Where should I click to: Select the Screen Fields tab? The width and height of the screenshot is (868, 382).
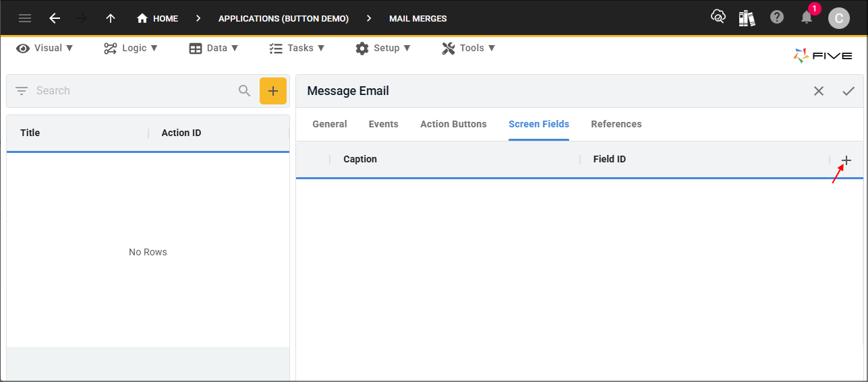coord(539,124)
